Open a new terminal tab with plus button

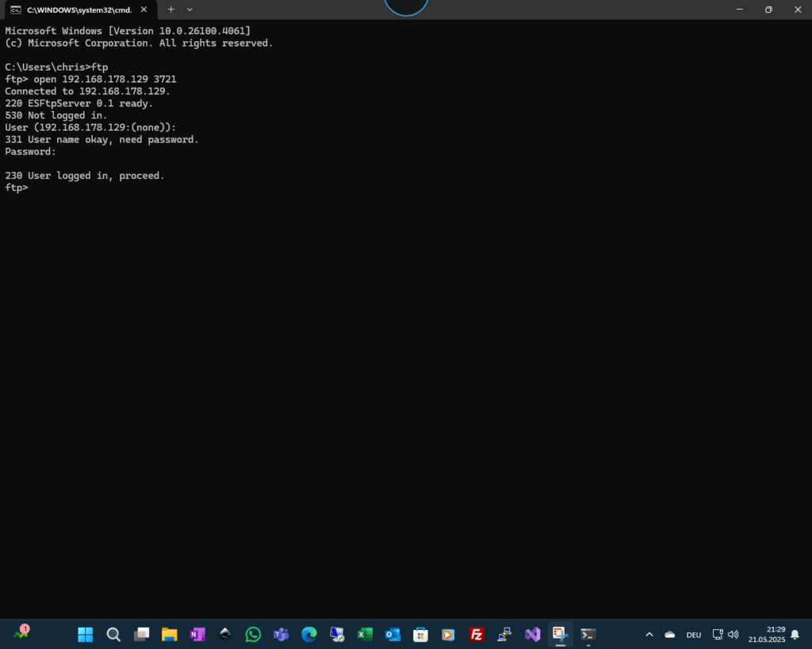coord(171,10)
